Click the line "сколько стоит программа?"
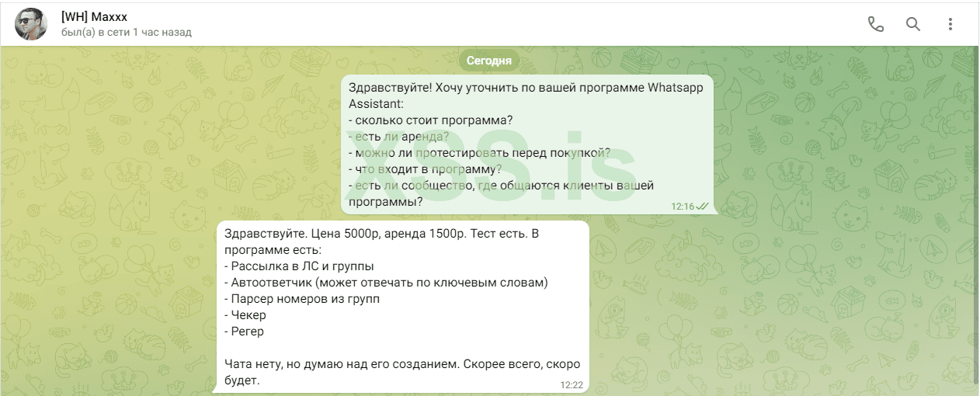Screen dimensions: 980x396 coord(431,120)
